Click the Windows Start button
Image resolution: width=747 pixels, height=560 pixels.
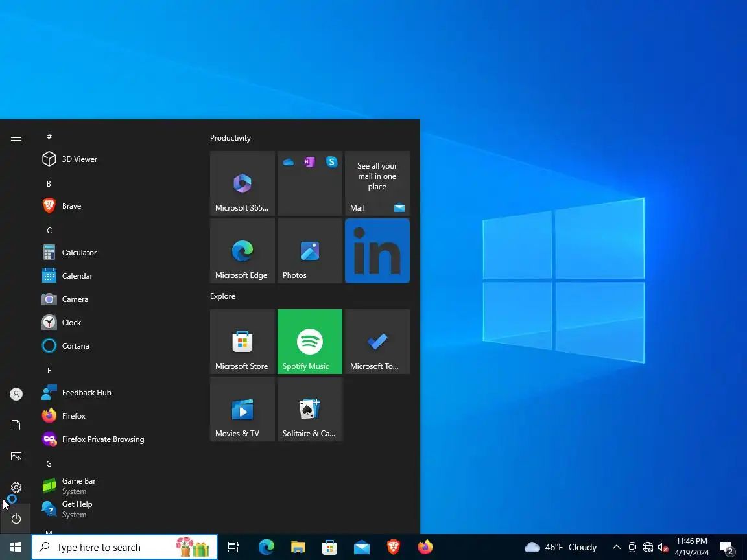(16, 547)
